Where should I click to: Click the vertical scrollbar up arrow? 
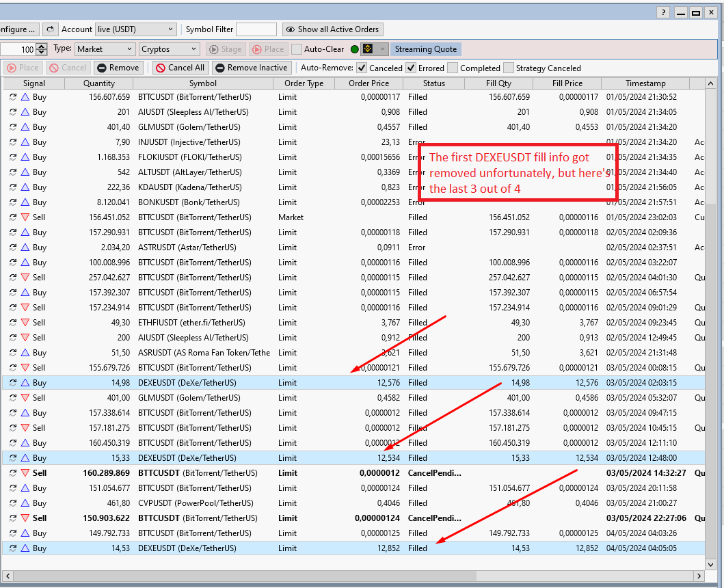click(x=710, y=83)
